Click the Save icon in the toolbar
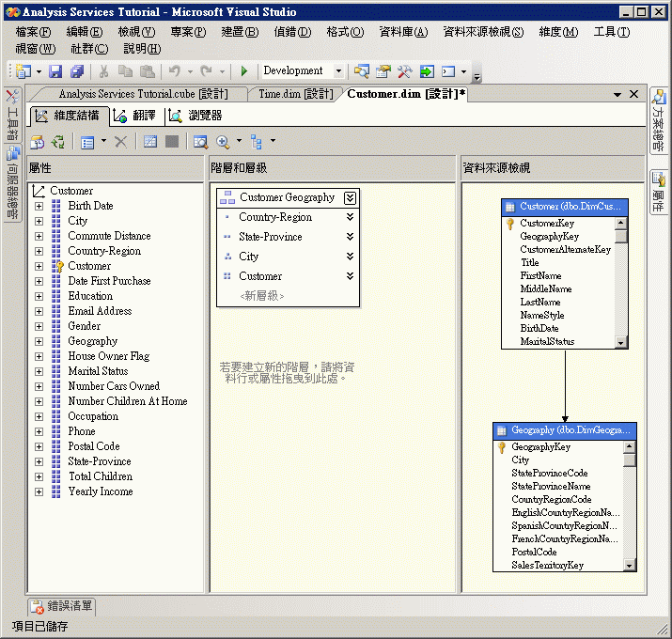The width and height of the screenshot is (672, 639). click(55, 71)
